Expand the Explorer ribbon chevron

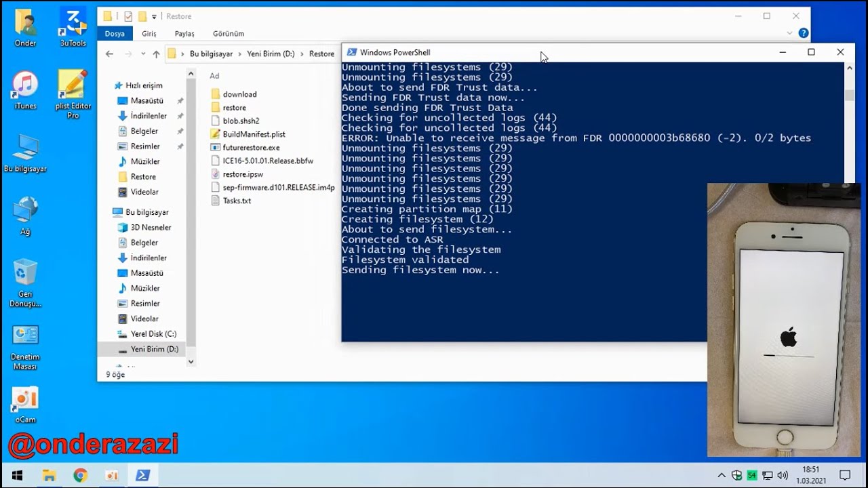point(789,33)
